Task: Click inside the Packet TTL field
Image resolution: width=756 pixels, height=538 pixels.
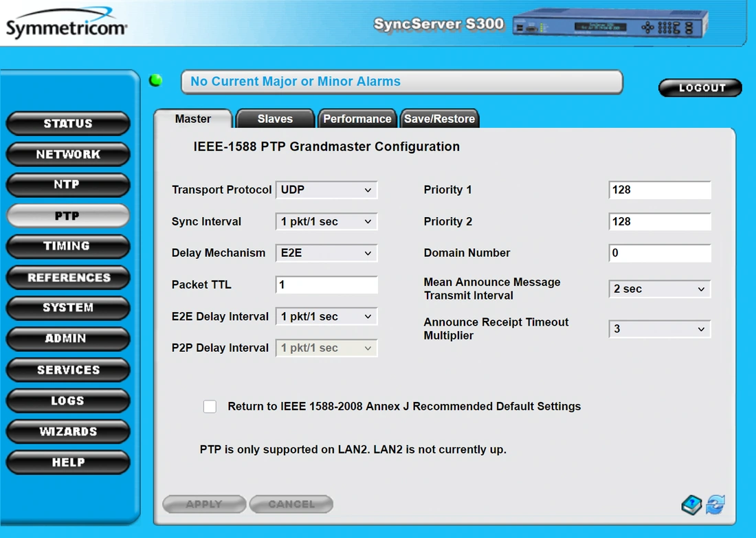Action: pyautogui.click(x=326, y=284)
